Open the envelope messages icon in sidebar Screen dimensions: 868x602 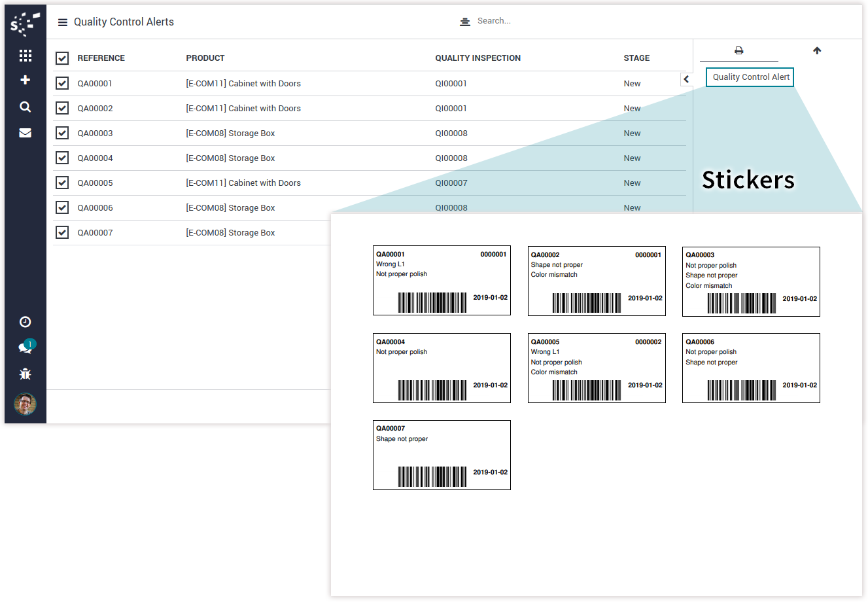pos(26,133)
